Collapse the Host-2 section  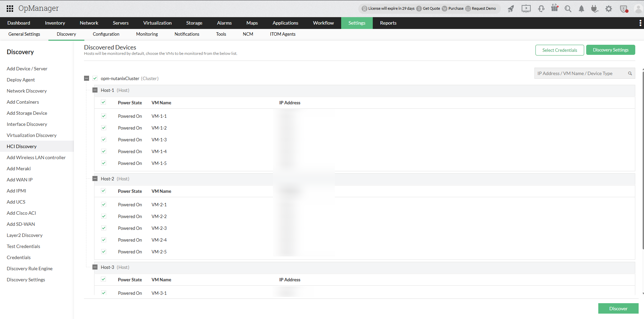point(95,179)
